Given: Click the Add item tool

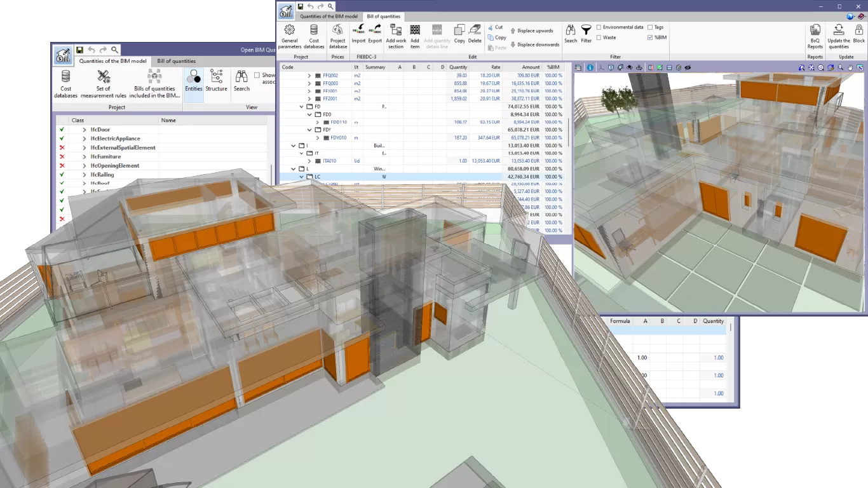Looking at the screenshot, I should pyautogui.click(x=414, y=35).
